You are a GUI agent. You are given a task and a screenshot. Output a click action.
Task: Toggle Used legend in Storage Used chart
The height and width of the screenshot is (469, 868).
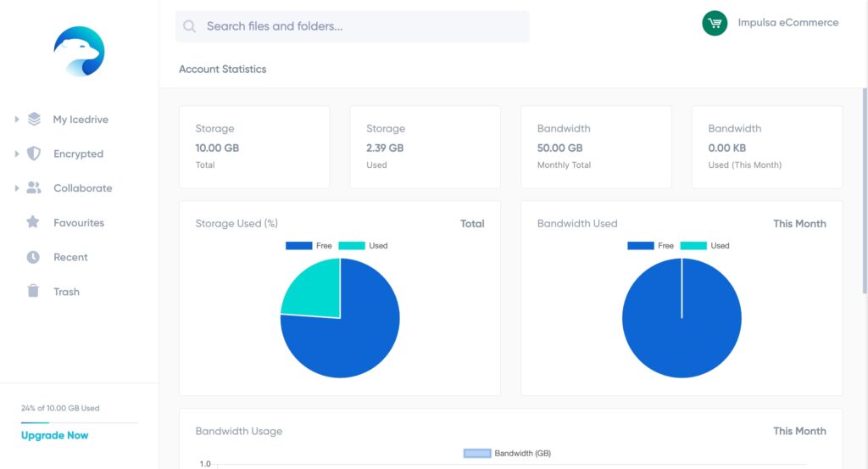coord(363,246)
